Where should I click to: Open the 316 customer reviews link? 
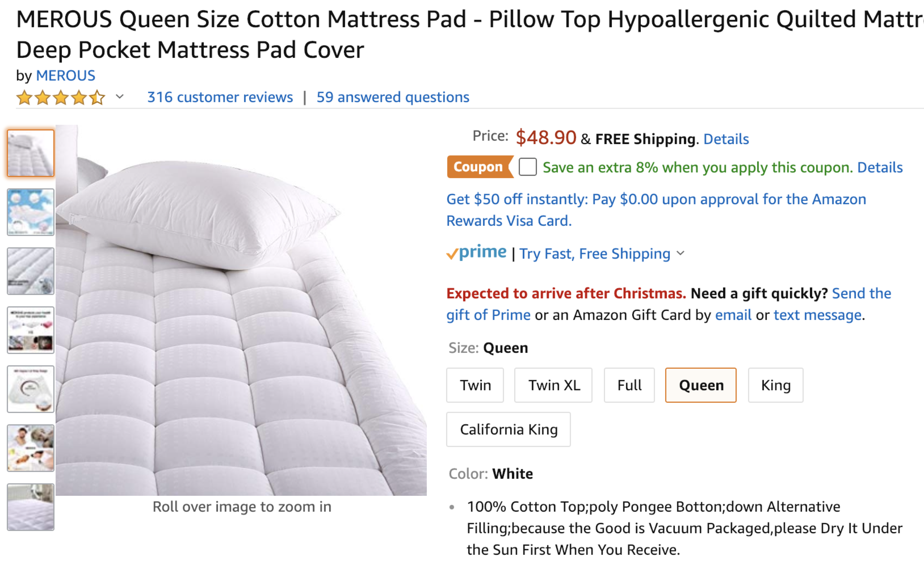coord(220,97)
